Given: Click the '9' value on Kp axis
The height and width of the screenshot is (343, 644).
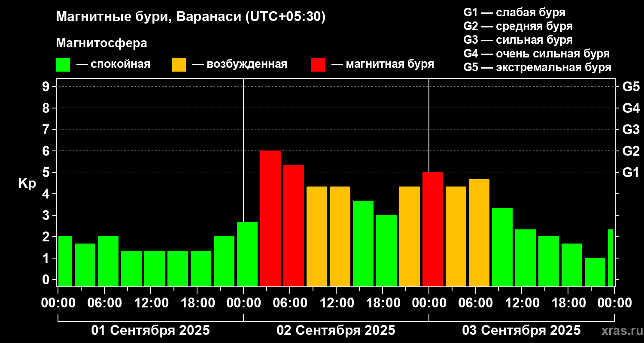Looking at the screenshot, I should tap(47, 87).
